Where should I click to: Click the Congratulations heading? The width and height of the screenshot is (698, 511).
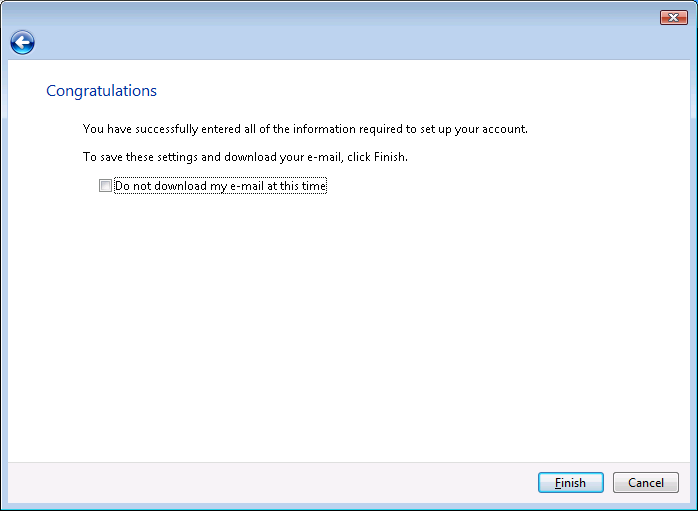tap(101, 91)
